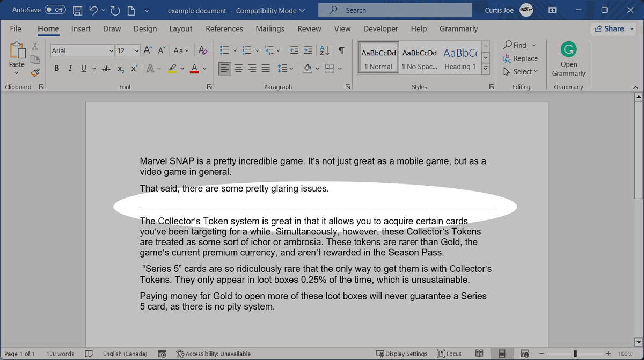Viewport: 644px width, 360px height.
Task: Apply the No Spacing style
Action: 419,57
